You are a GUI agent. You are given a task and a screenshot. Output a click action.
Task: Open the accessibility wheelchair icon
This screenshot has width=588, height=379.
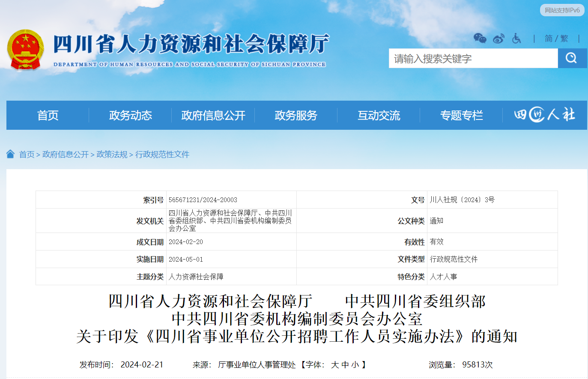pyautogui.click(x=516, y=39)
